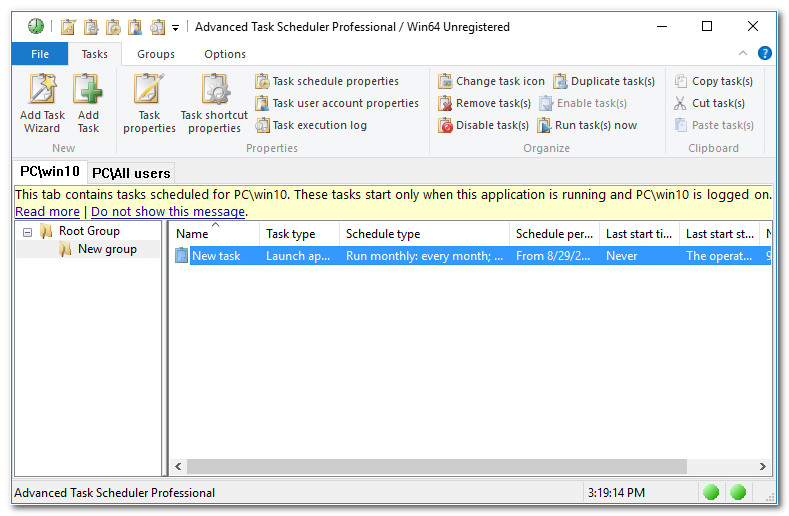
Task: Launch the Add Task Wizard
Action: pos(42,104)
